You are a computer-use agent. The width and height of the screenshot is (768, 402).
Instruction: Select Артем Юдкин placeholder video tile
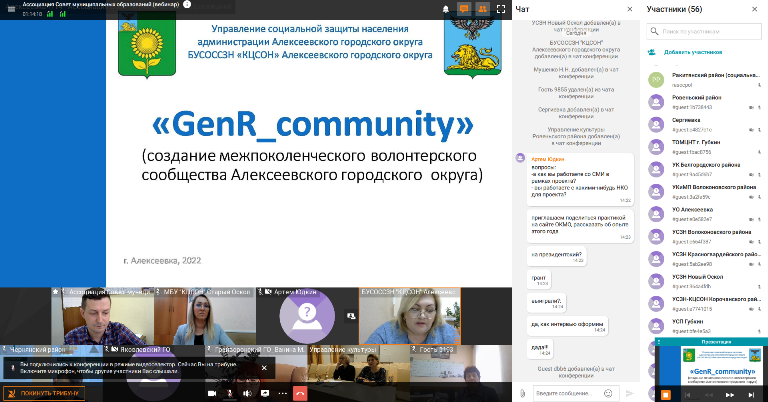tap(307, 316)
